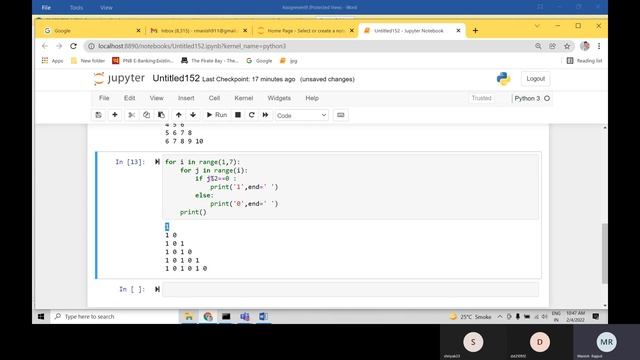Run the current cell
The width and height of the screenshot is (640, 360).
pos(217,115)
